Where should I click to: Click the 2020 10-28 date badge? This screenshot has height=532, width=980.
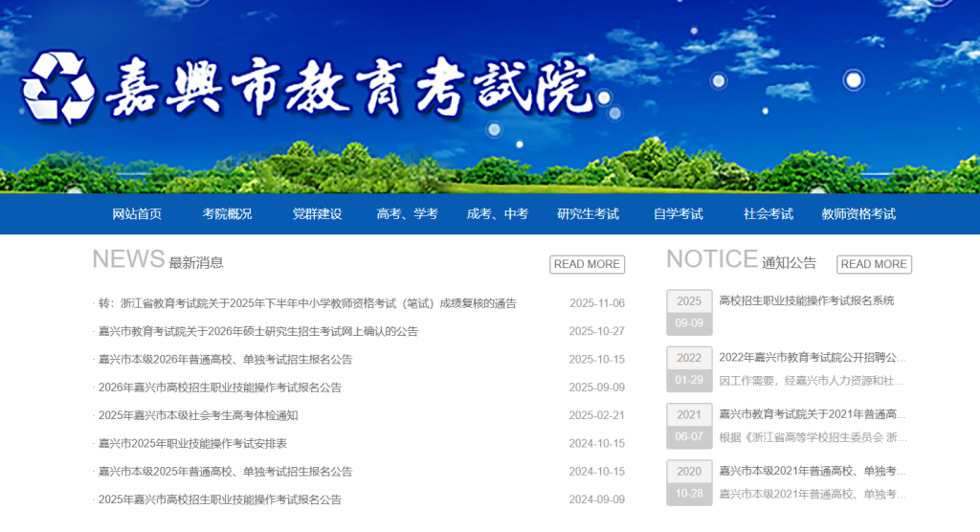pyautogui.click(x=689, y=482)
